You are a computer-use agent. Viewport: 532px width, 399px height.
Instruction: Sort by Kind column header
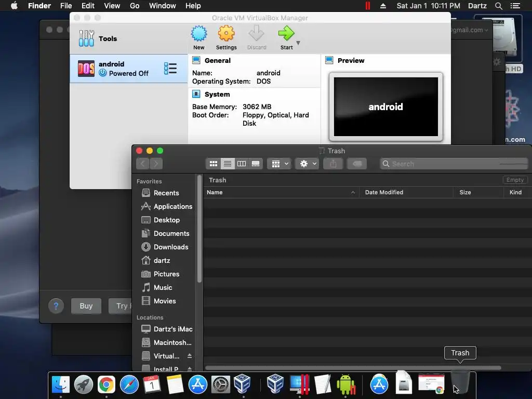[518, 192]
